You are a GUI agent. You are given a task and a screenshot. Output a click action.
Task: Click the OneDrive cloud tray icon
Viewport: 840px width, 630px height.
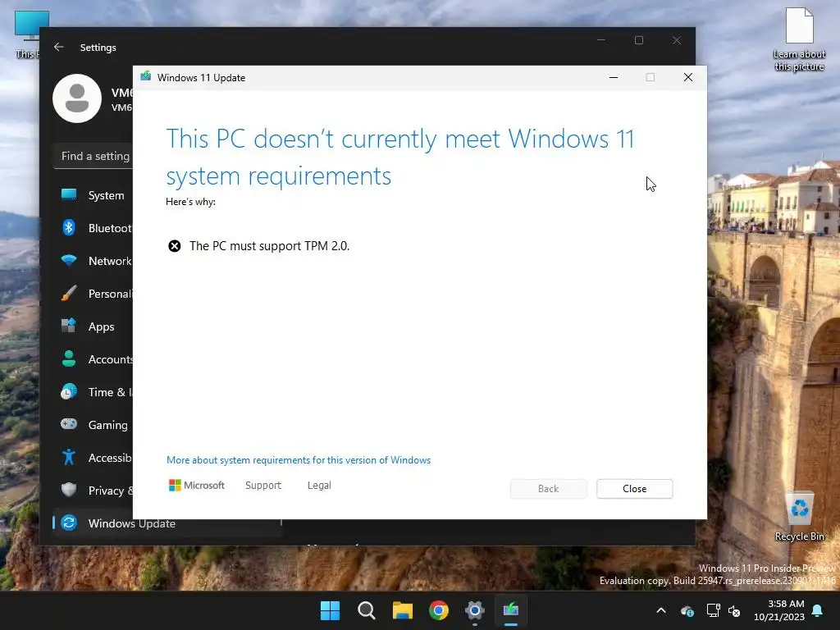point(687,610)
